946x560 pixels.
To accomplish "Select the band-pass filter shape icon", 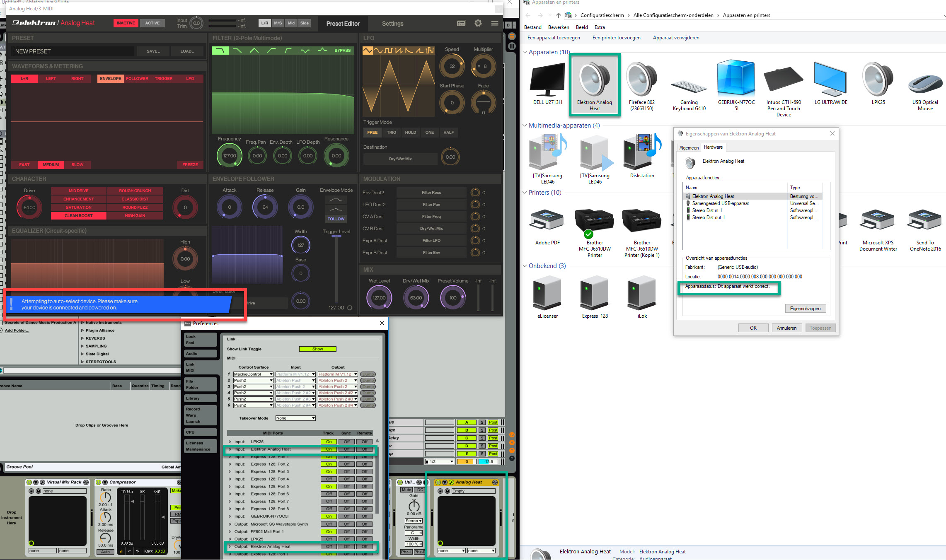I will click(x=254, y=51).
